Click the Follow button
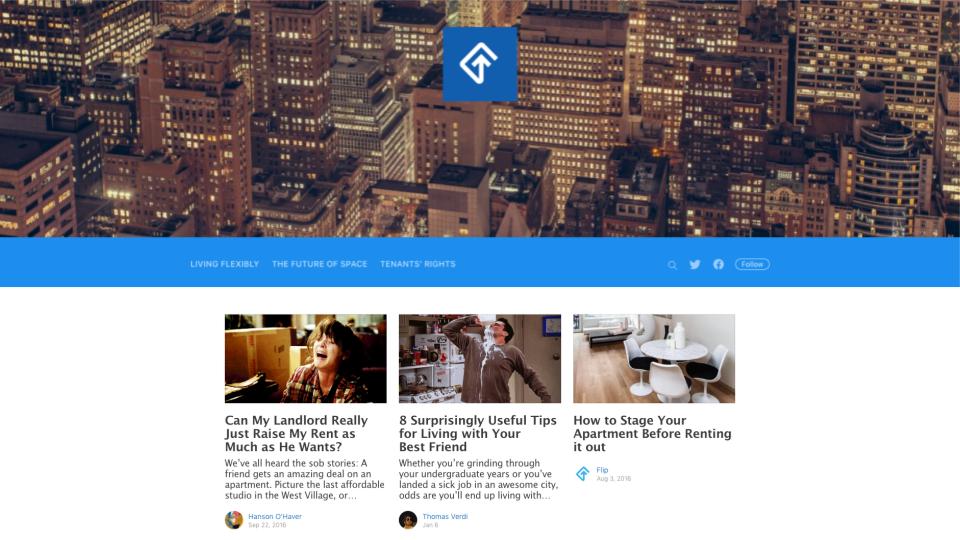The width and height of the screenshot is (960, 540). pyautogui.click(x=752, y=264)
